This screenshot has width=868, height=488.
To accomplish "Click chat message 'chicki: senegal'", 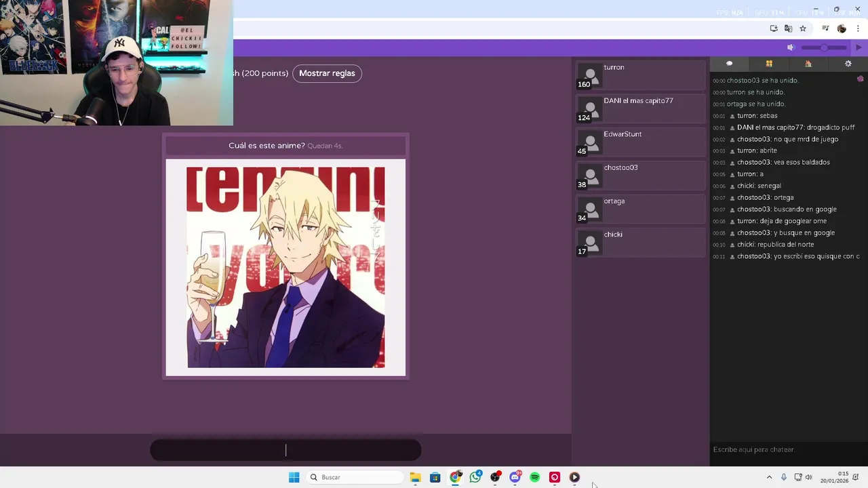I will [x=759, y=186].
